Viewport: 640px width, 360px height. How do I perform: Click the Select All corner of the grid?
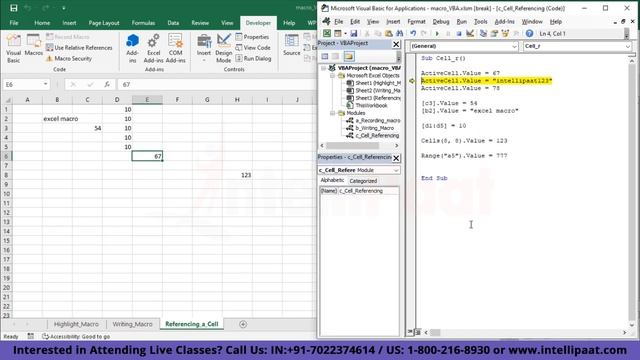click(x=7, y=100)
